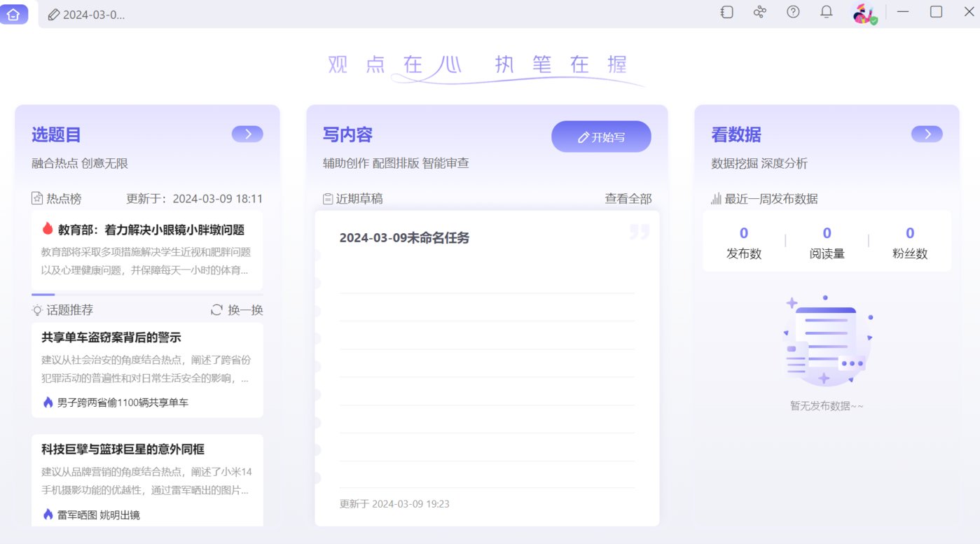The width and height of the screenshot is (980, 544).
Task: Open the notebook icon in title bar
Action: [727, 12]
